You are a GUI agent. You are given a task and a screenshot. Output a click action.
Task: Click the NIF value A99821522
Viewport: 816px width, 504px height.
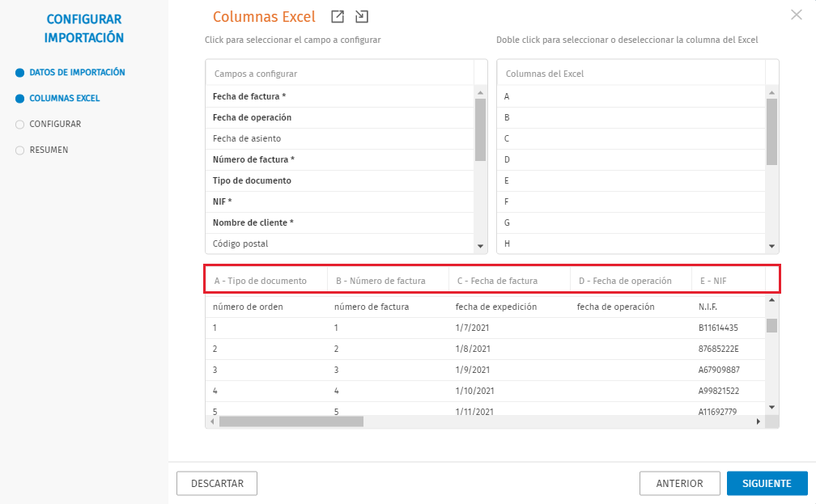(729, 391)
